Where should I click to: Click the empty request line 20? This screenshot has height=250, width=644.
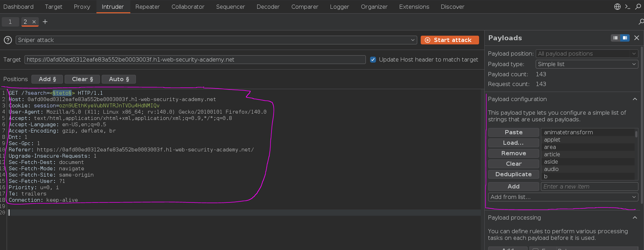click(x=244, y=213)
